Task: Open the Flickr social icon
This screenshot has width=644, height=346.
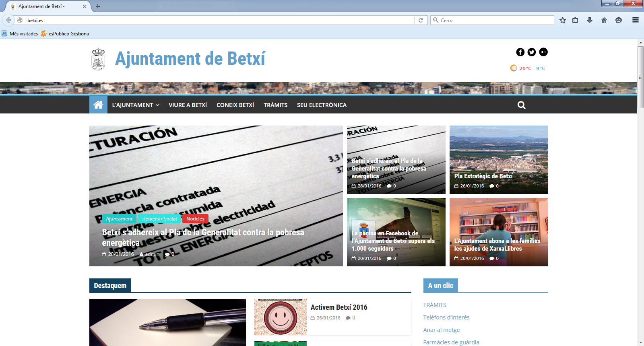Action: 543,52
